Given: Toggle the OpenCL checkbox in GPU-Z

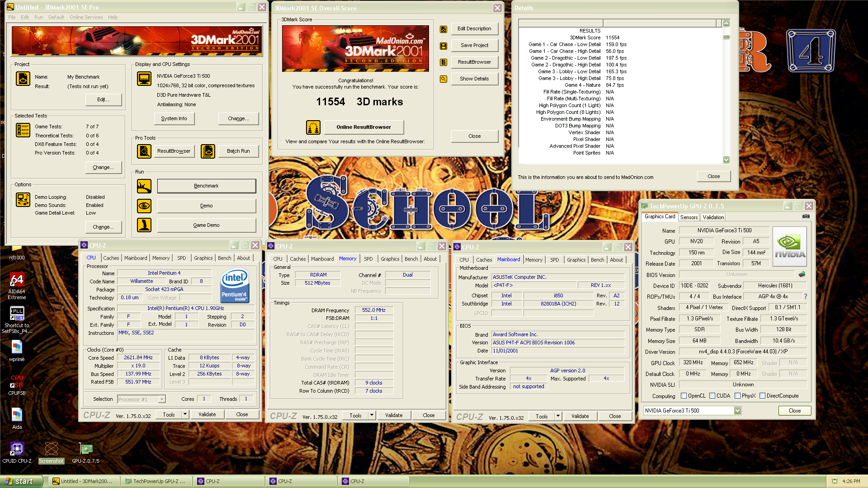Looking at the screenshot, I should tap(684, 396).
